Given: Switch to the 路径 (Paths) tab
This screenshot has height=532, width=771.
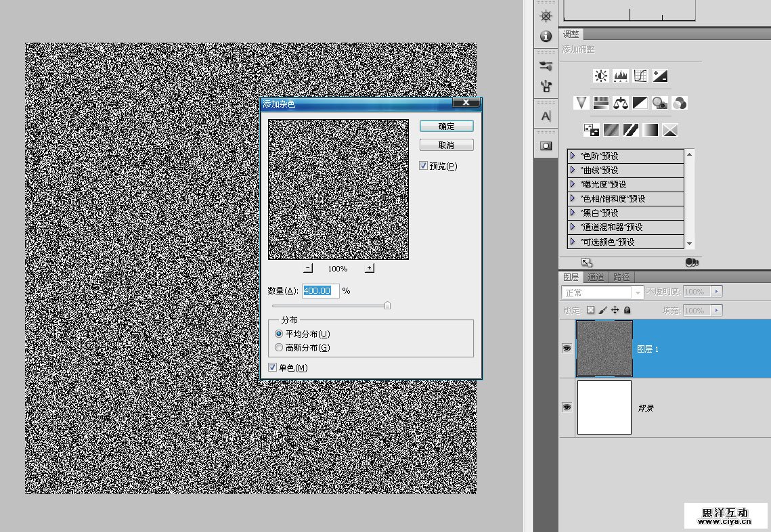Looking at the screenshot, I should pyautogui.click(x=621, y=277).
